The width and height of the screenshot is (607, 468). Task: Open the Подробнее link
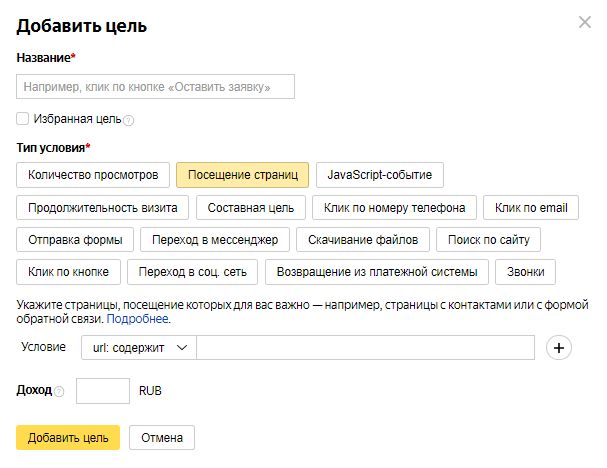138,319
